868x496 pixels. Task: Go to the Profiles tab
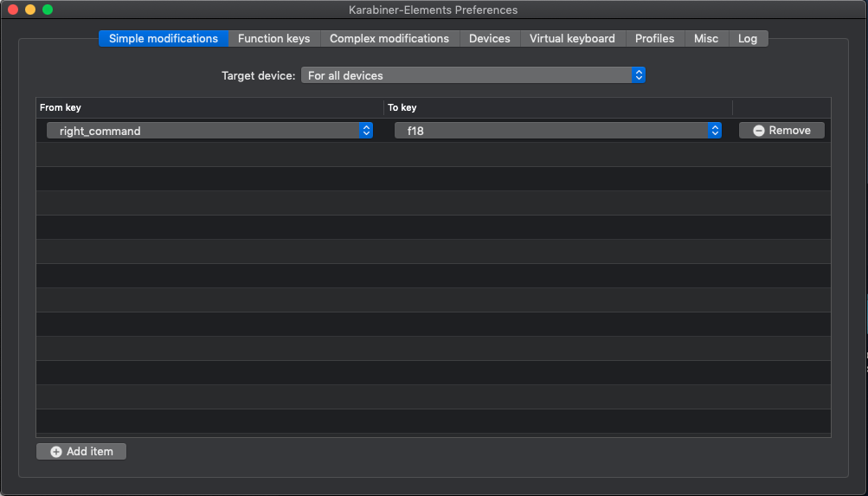[655, 39]
